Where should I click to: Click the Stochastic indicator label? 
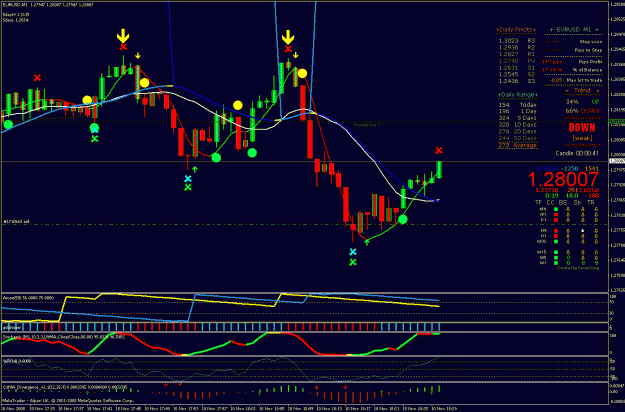click(x=64, y=337)
